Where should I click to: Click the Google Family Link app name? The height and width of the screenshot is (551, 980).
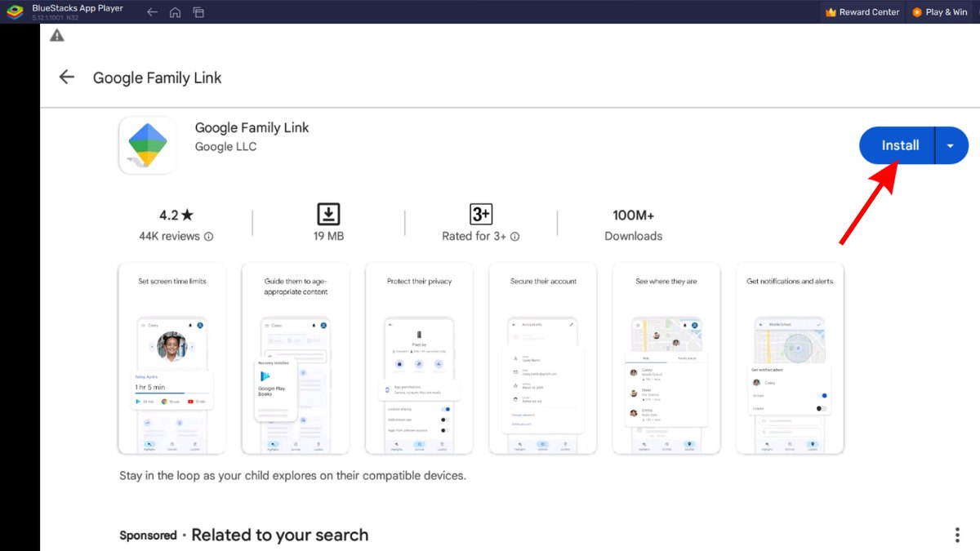point(252,127)
